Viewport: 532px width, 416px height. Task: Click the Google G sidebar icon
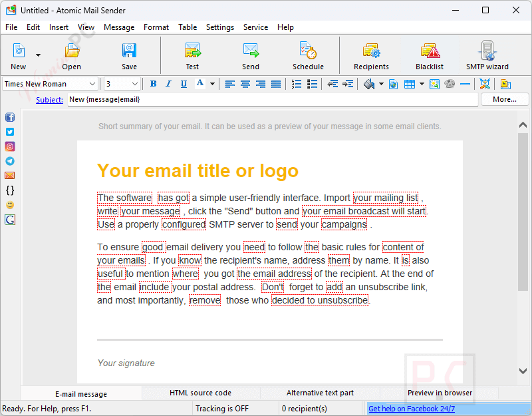10,220
